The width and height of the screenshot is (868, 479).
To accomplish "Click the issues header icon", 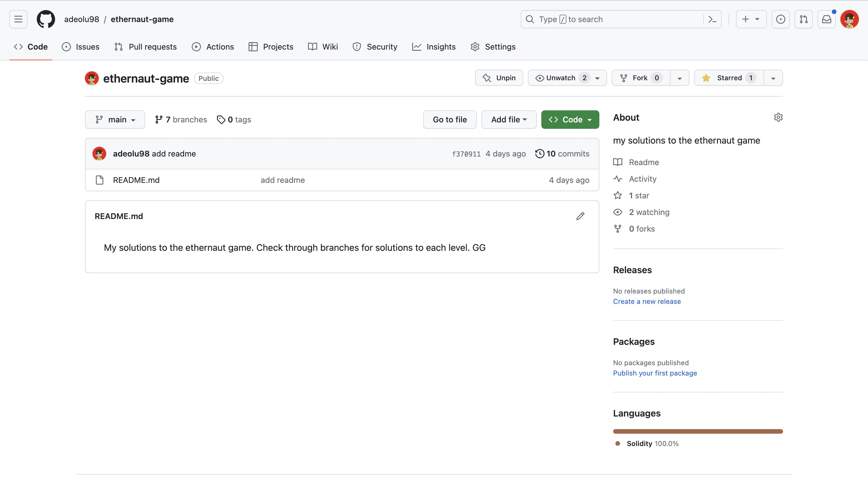I will click(x=780, y=19).
